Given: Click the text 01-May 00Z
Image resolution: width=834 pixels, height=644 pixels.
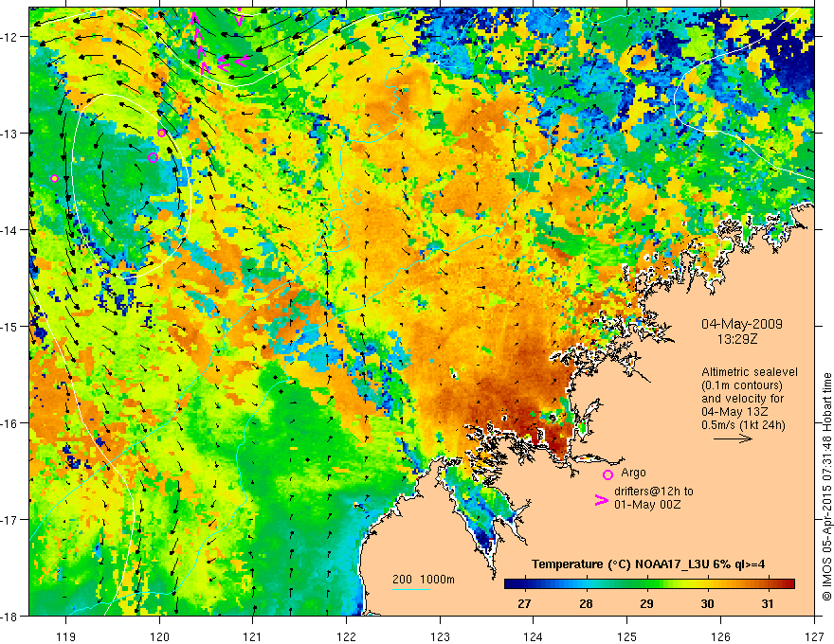Looking at the screenshot, I should click(647, 504).
